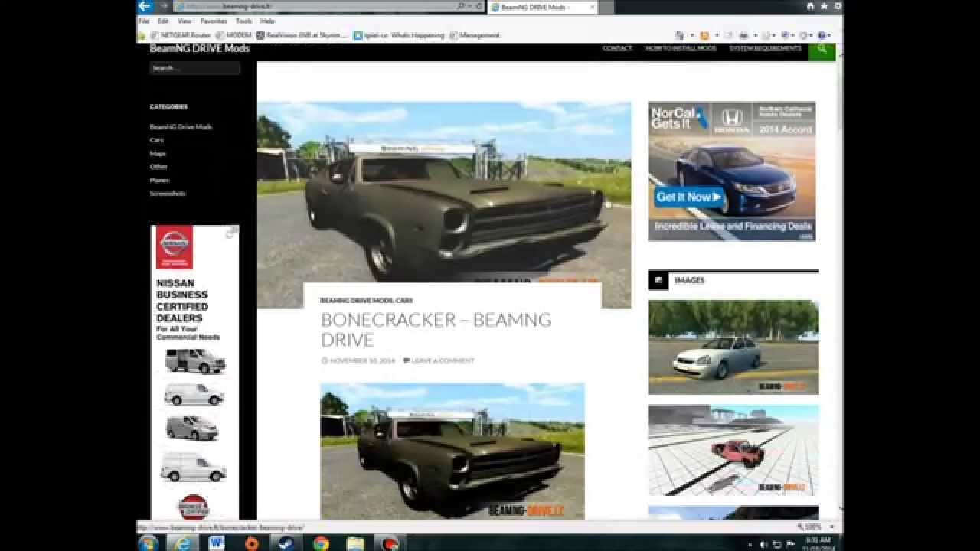
Task: Open Internet Explorer from the taskbar
Action: pyautogui.click(x=182, y=543)
